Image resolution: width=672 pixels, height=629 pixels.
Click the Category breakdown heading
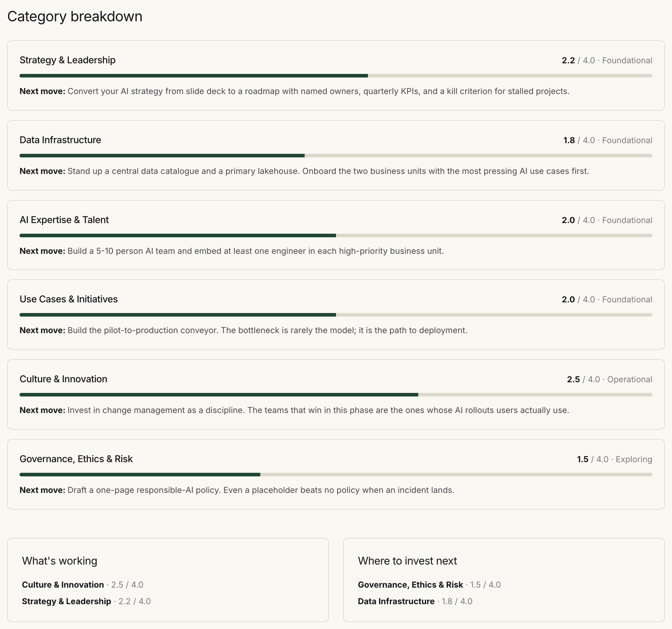point(75,16)
